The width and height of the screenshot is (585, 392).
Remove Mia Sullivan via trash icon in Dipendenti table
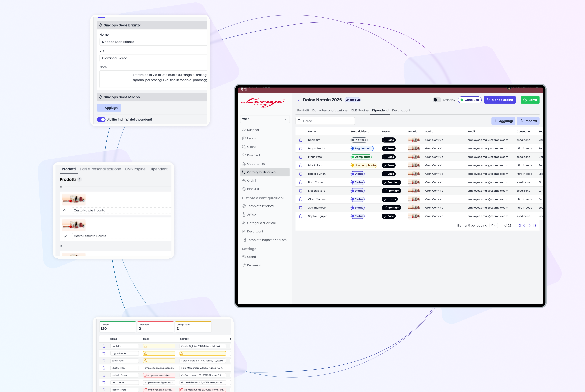[x=300, y=165]
